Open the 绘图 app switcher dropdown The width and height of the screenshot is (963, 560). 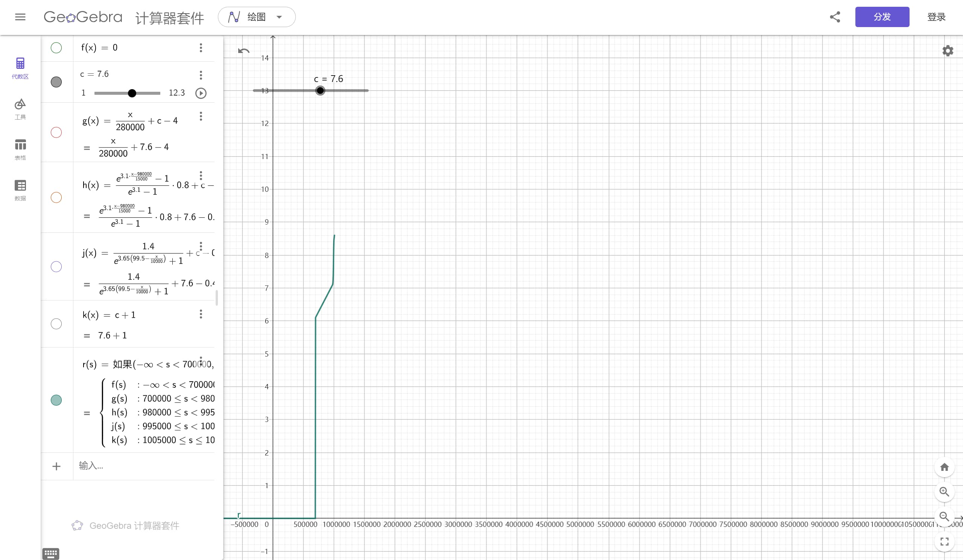[256, 17]
